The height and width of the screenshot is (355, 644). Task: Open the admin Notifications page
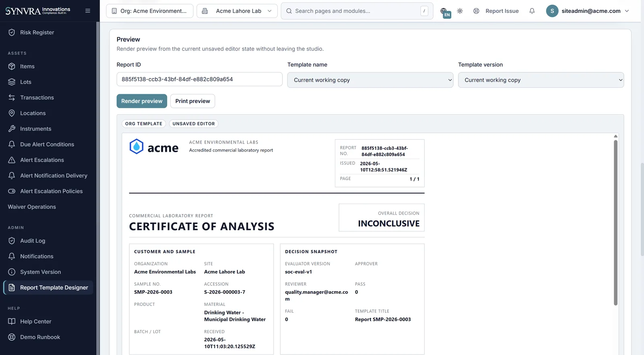[x=37, y=256]
